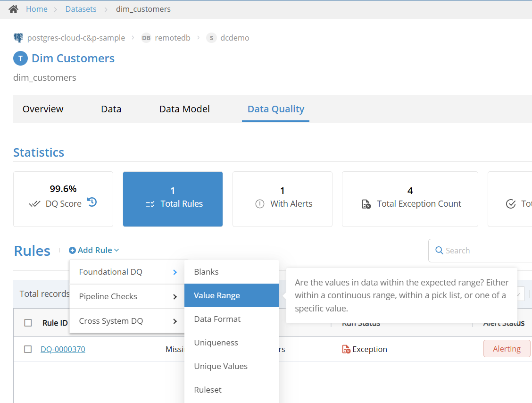Click the circled checkmark icon in last card
Viewport: 532px width, 403px height.
511,204
